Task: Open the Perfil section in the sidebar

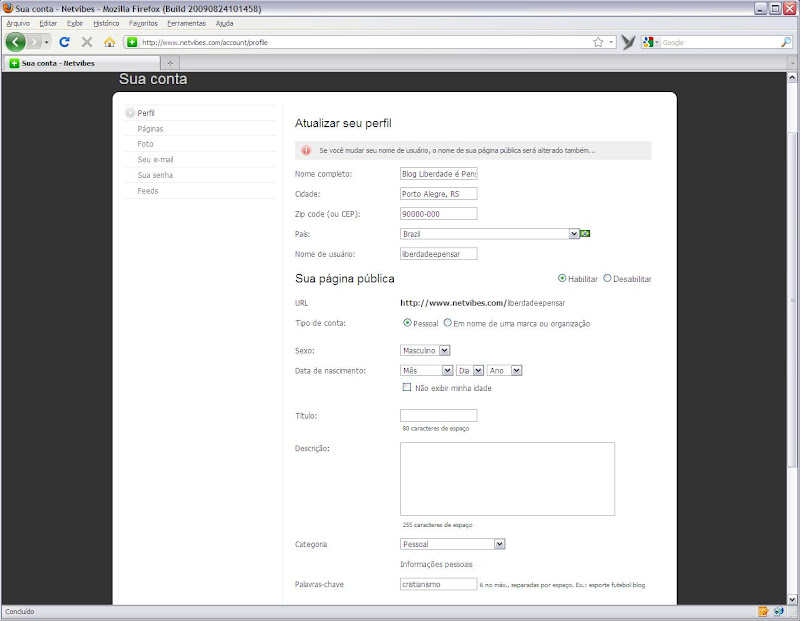Action: [x=145, y=113]
